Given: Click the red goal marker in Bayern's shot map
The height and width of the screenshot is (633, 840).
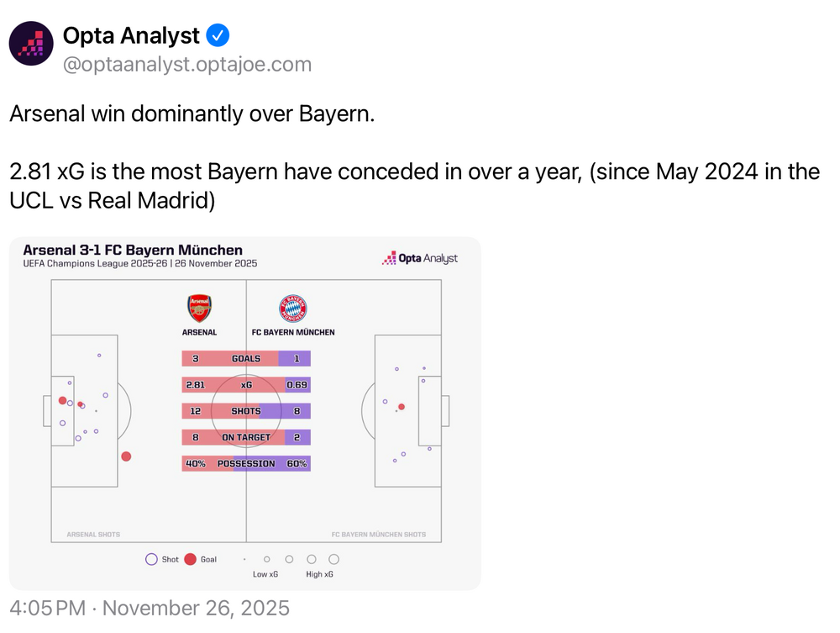Looking at the screenshot, I should (x=402, y=407).
